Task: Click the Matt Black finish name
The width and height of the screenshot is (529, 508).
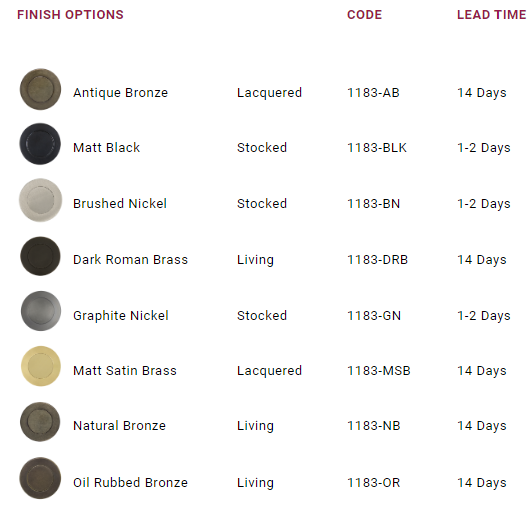Action: click(x=107, y=148)
